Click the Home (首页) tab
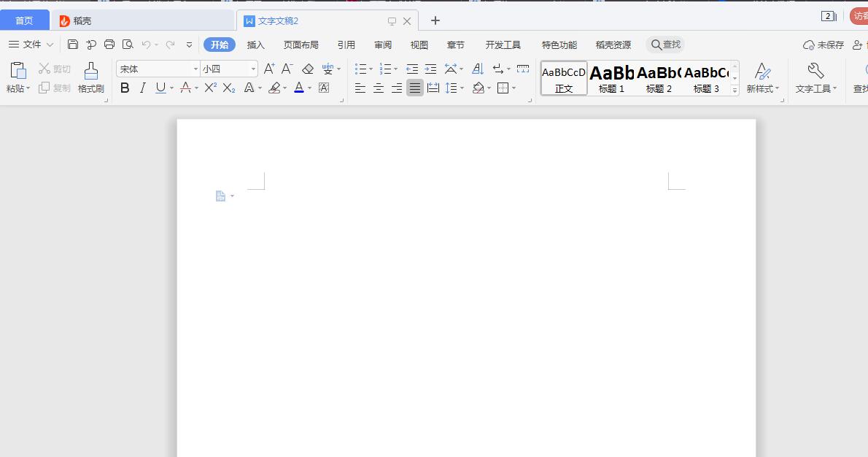 (x=24, y=20)
